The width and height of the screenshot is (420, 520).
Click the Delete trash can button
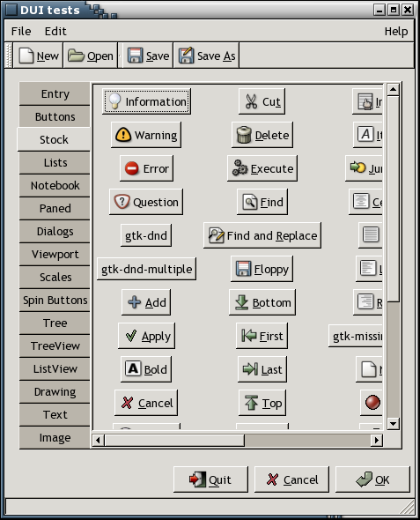pos(262,135)
